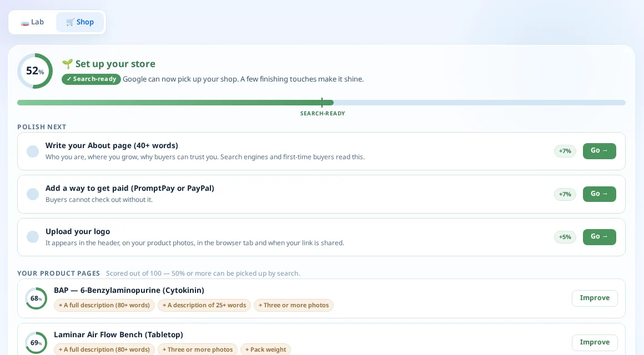Click the Search-ready badge
Image resolution: width=644 pixels, height=355 pixels.
coord(91,79)
